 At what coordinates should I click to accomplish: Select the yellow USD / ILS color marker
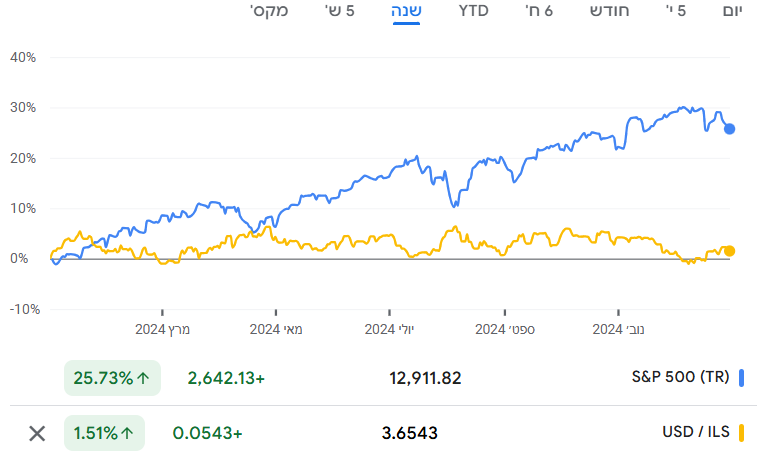(x=742, y=433)
